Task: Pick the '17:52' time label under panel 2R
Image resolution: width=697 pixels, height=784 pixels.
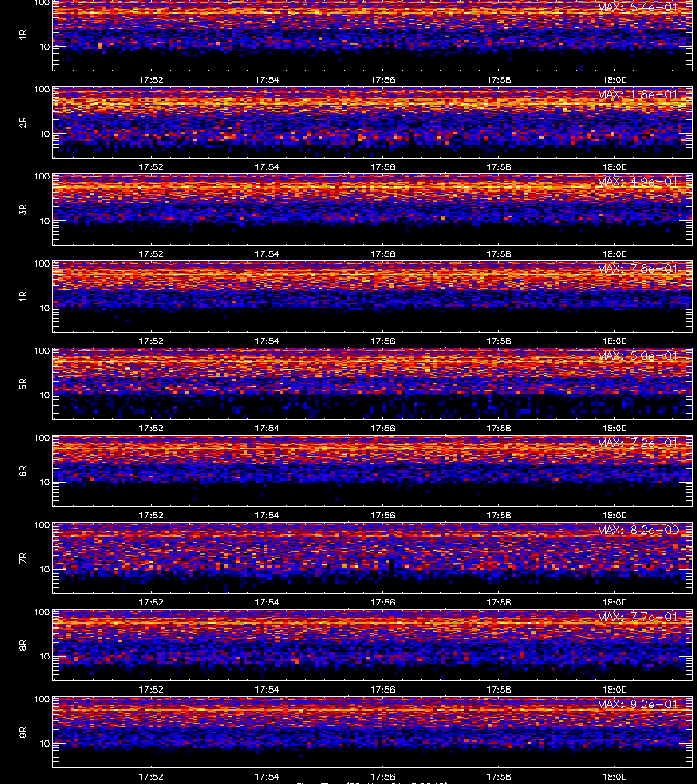Action: [151, 166]
